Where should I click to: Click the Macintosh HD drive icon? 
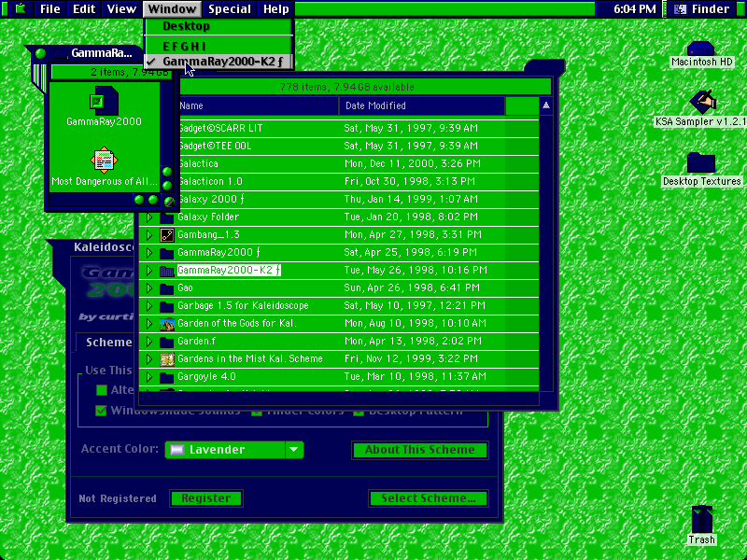701,49
